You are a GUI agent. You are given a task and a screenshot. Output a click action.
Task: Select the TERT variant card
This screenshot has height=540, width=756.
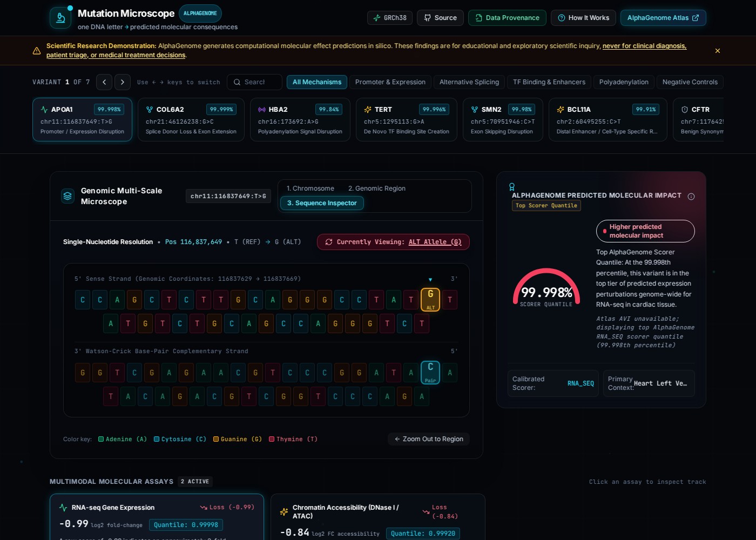click(407, 120)
